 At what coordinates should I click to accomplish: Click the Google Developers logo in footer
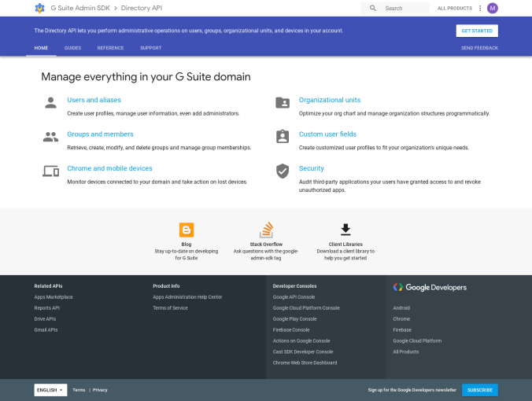430,288
